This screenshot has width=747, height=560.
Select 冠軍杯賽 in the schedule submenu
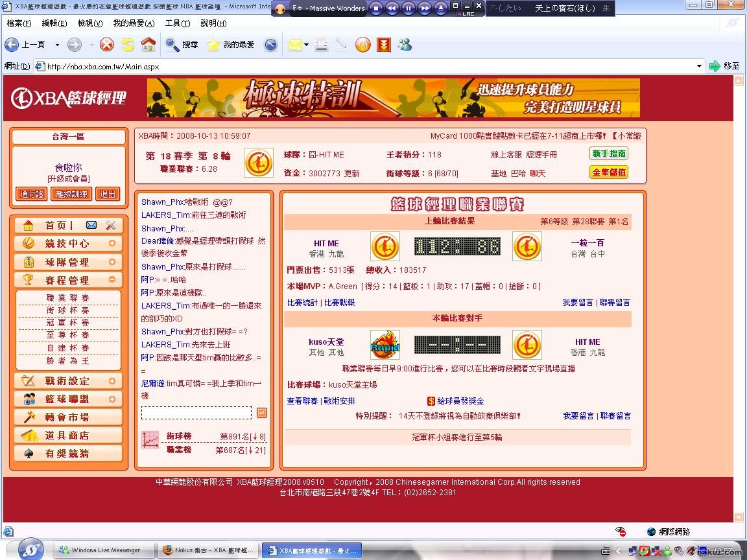68,323
